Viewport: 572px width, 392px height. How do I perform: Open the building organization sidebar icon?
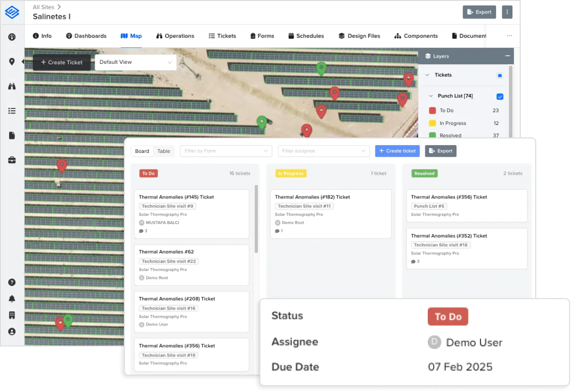tap(12, 315)
